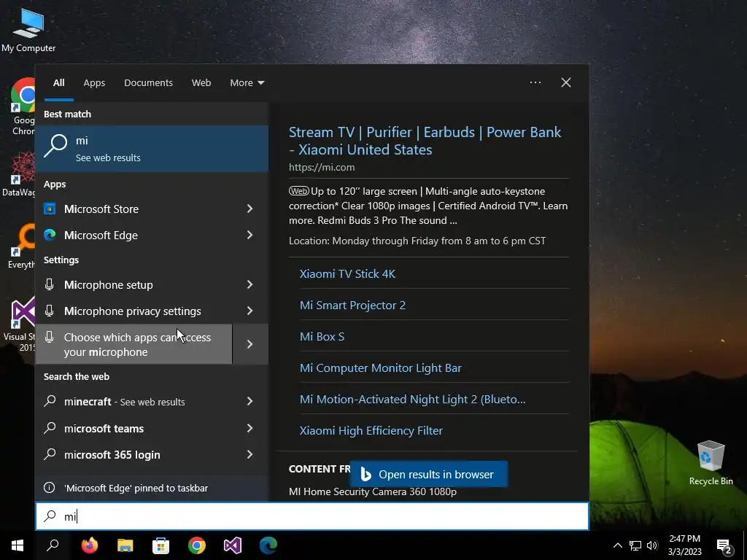747x560 pixels.
Task: Open the Xiaomi High Efficiency Filter link
Action: 371,430
